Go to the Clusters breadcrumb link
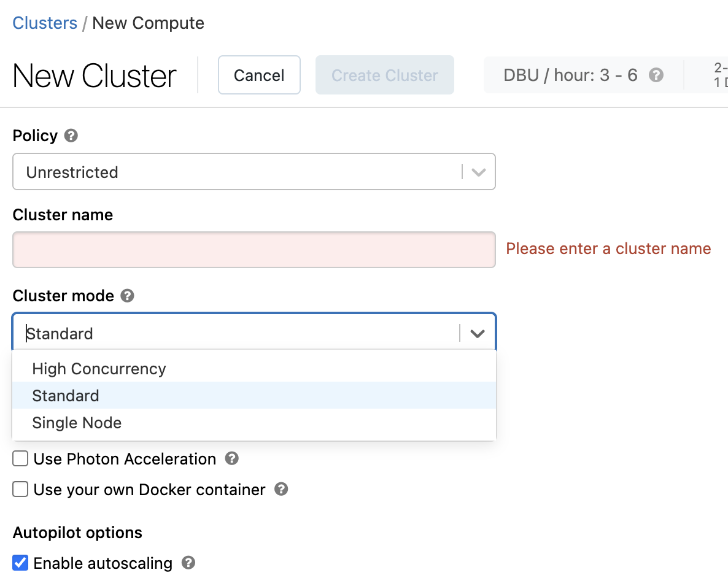The height and width of the screenshot is (578, 728). click(45, 23)
